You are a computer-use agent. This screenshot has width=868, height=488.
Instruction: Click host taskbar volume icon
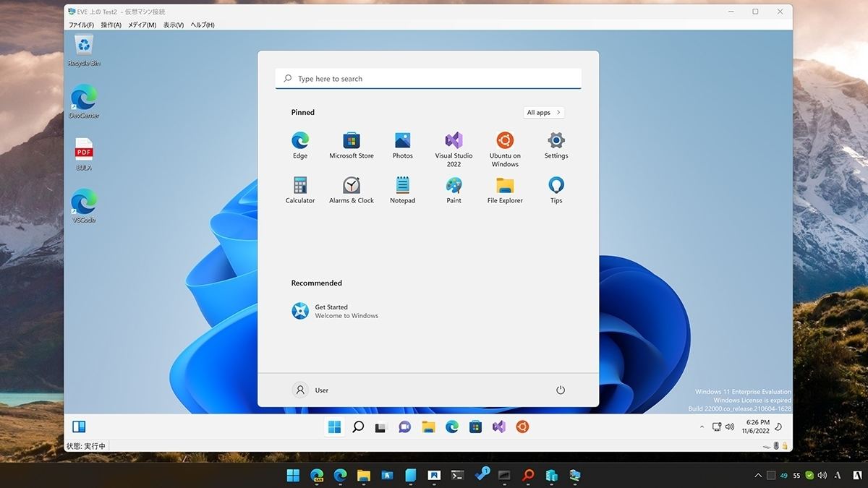point(822,475)
